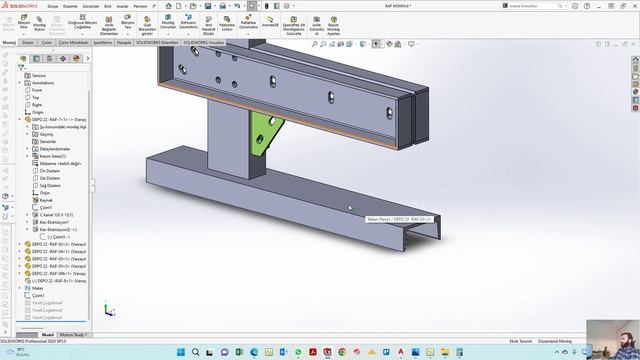Open the Referans Geometrisi tool
The image size is (640, 360).
(188, 17)
